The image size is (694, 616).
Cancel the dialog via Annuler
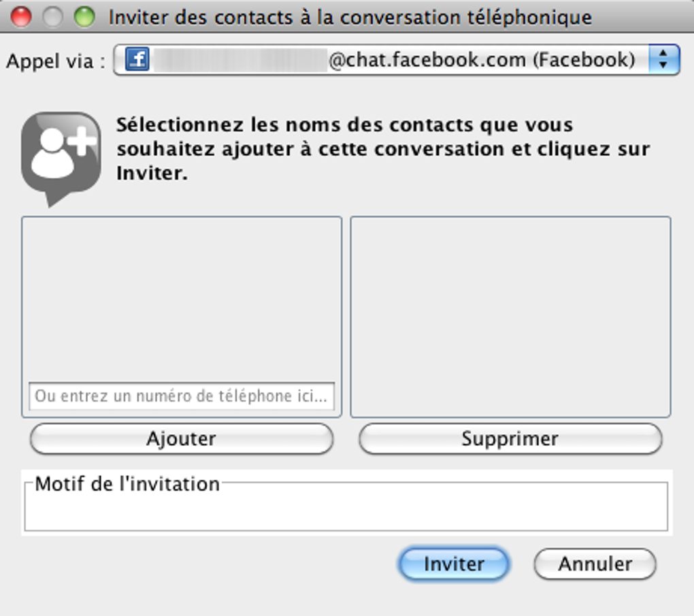(x=595, y=564)
